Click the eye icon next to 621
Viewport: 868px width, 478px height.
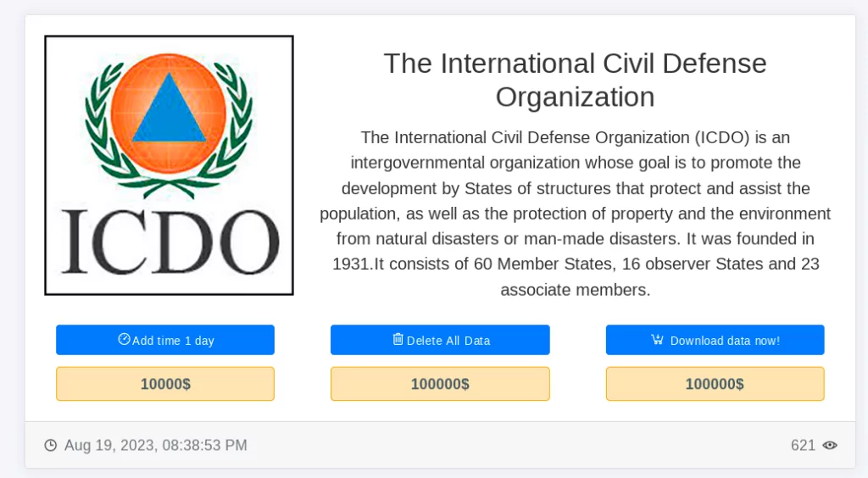click(x=830, y=445)
